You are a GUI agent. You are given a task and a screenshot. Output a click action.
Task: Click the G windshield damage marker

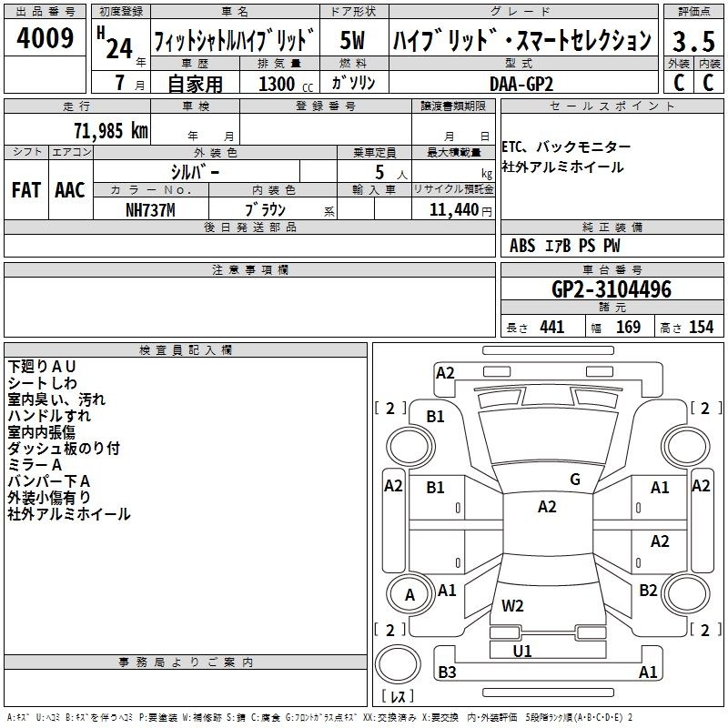pyautogui.click(x=574, y=480)
